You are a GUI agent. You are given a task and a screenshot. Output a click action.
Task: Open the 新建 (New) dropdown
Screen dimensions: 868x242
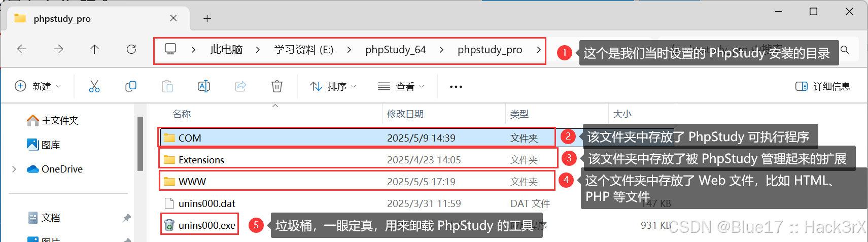click(x=38, y=86)
